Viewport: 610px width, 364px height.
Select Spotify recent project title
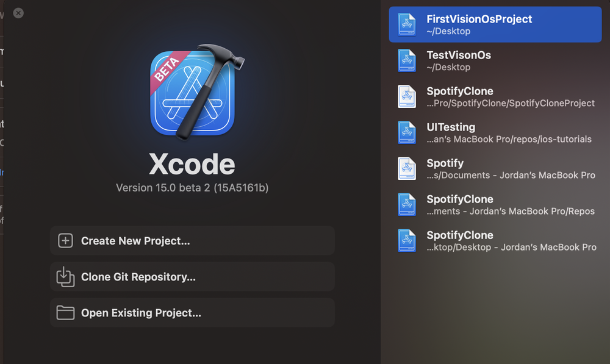coord(445,163)
